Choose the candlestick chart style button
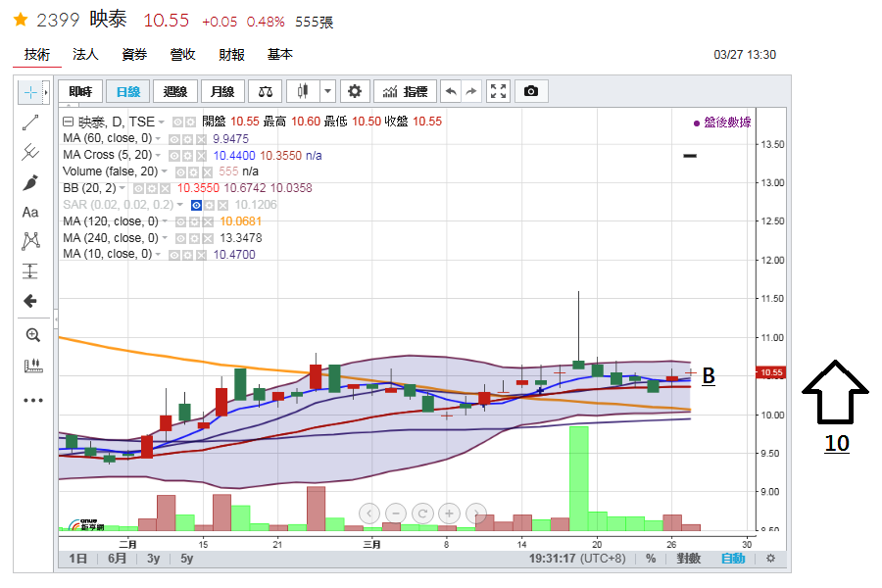882x588 pixels. coord(303,91)
